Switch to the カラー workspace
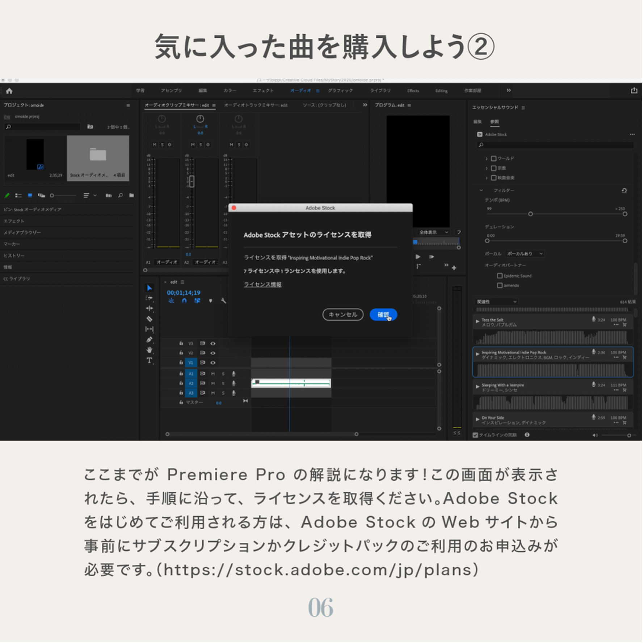Screen dimensions: 644x644 230,91
